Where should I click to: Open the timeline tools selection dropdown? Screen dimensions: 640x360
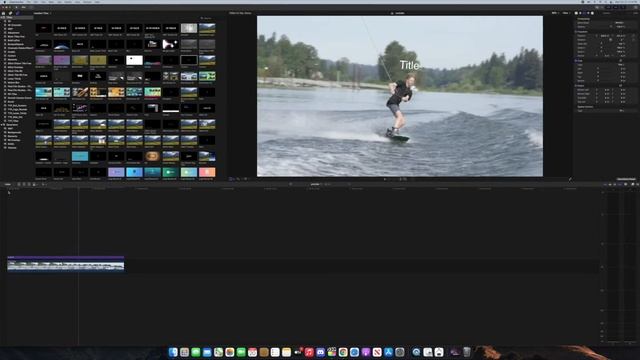click(x=43, y=184)
